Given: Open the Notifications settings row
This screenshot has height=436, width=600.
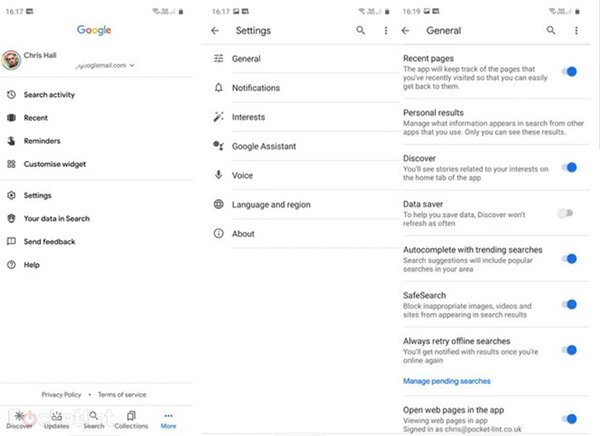Looking at the screenshot, I should [x=300, y=88].
